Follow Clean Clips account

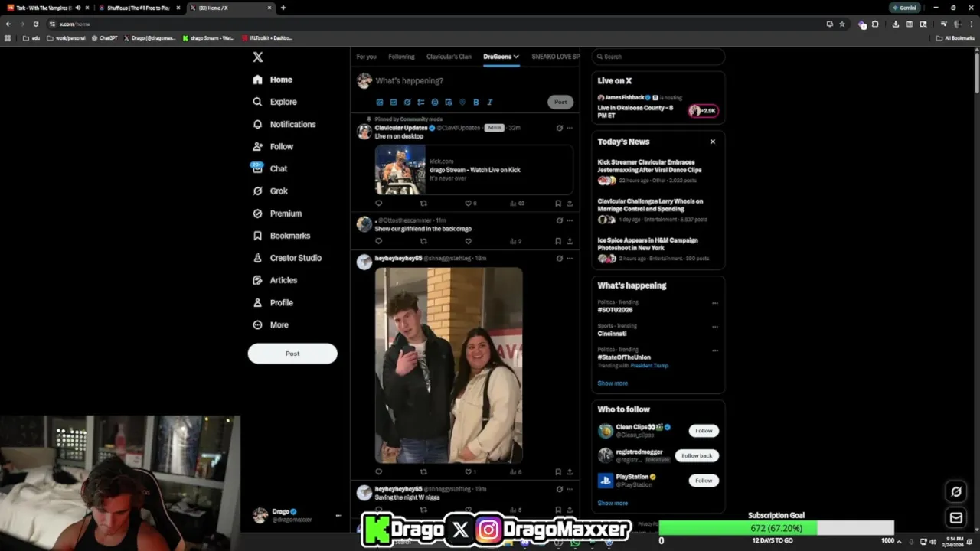[704, 431]
